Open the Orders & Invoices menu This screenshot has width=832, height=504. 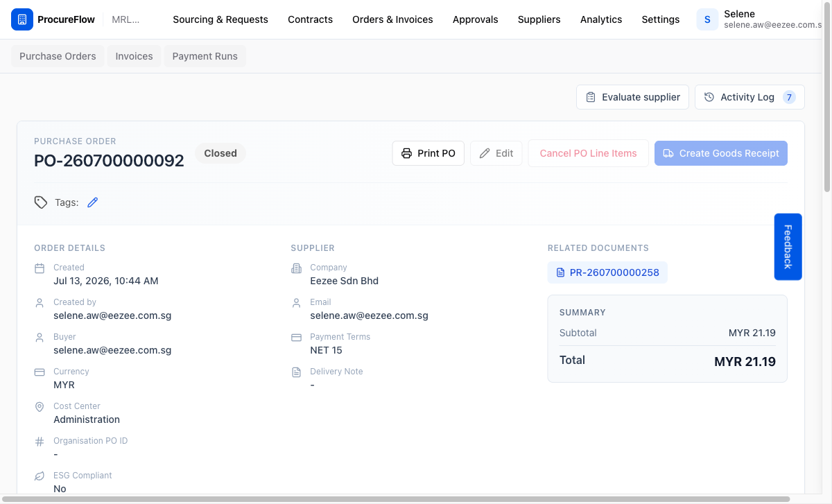(x=392, y=19)
